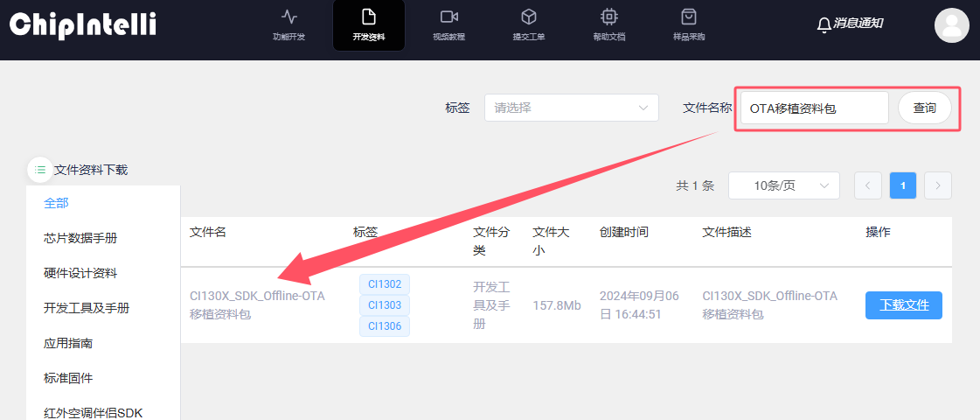
Task: Select 硬件设计资料 category
Action: click(x=80, y=273)
